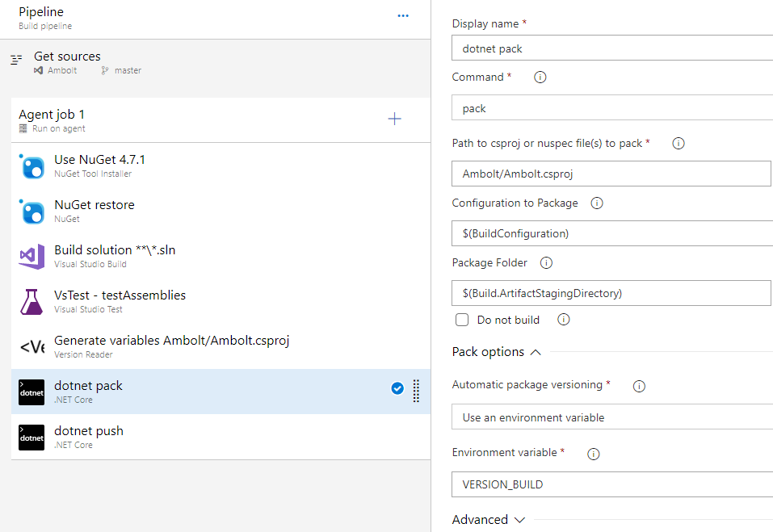773x532 pixels.
Task: Open the Command dropdown showing pack
Action: click(612, 108)
